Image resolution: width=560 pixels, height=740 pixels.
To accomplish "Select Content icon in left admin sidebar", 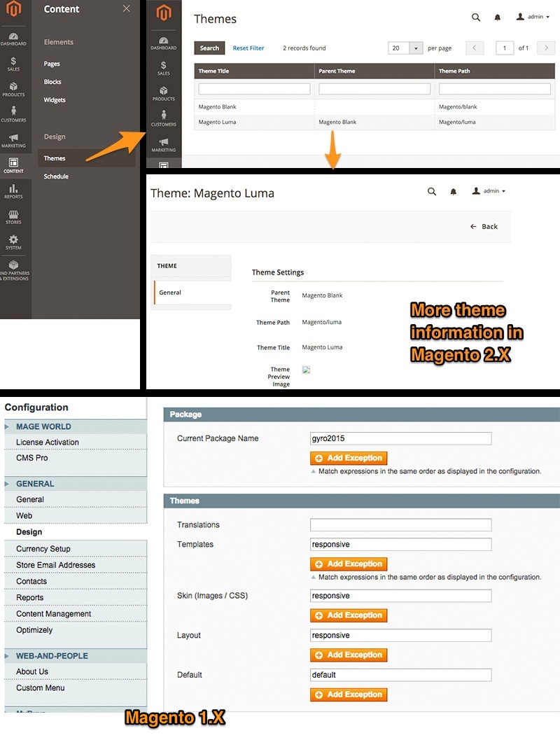I will [x=13, y=166].
